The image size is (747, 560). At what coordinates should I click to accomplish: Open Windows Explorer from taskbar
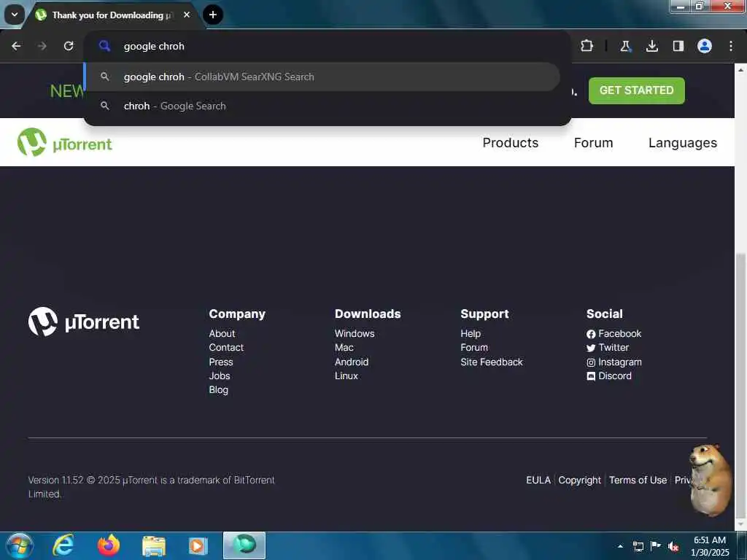click(153, 545)
